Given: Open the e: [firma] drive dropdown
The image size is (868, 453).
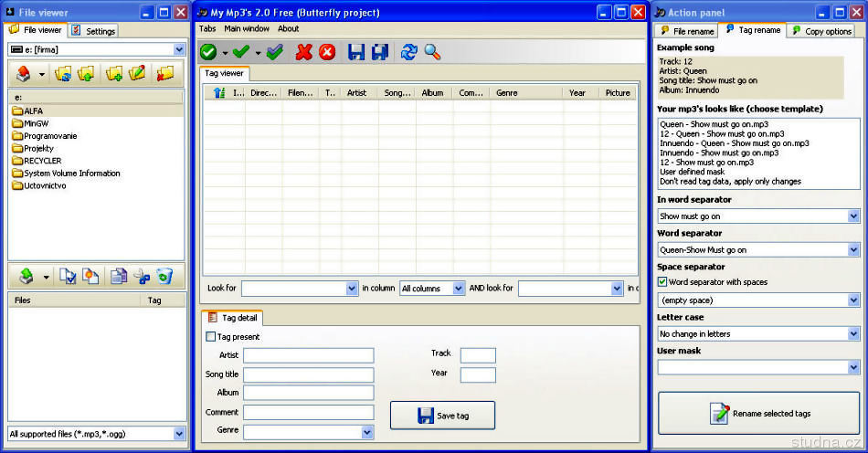Looking at the screenshot, I should (x=179, y=50).
